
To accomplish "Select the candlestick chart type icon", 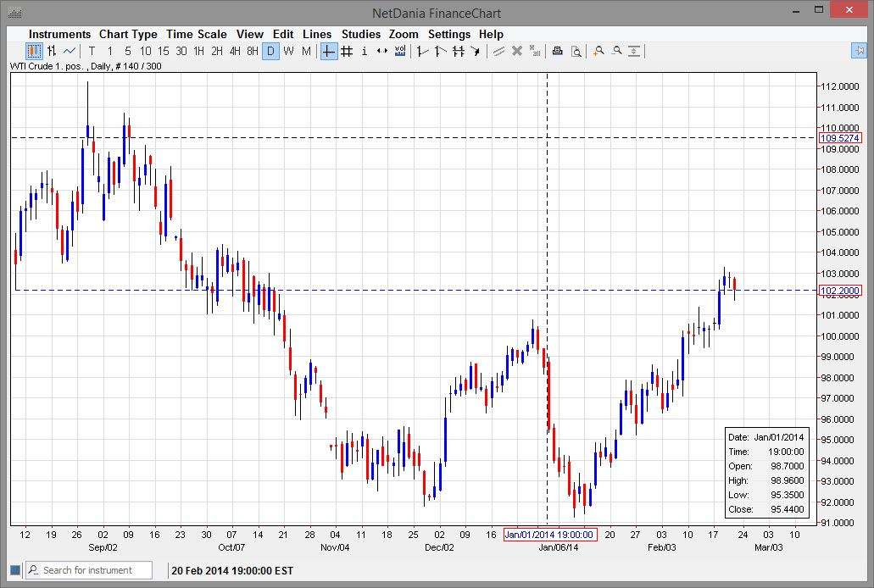I will click(32, 51).
